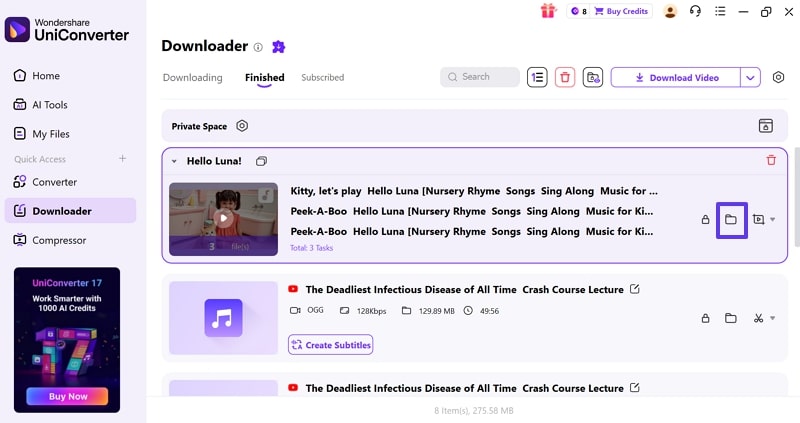Screen dimensions: 800x423
Task: Click the info icon beside Downloader title
Action: tap(258, 47)
